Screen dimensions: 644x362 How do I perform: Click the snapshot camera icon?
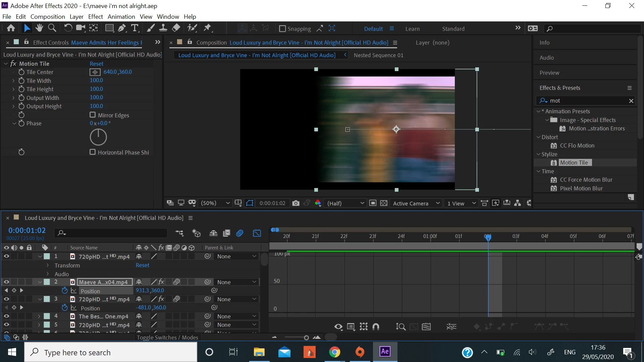[x=296, y=203]
